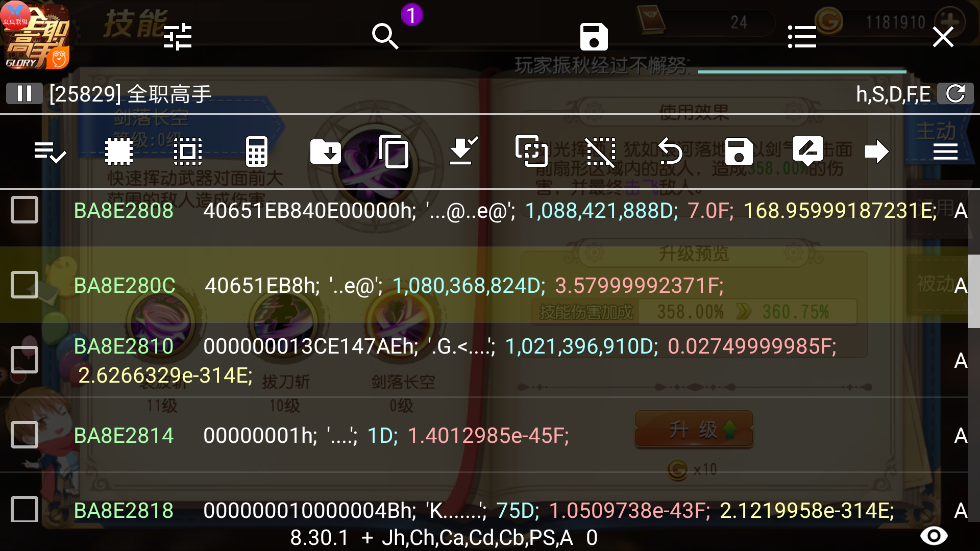
Task: Tap the game app icon
Action: 36,36
